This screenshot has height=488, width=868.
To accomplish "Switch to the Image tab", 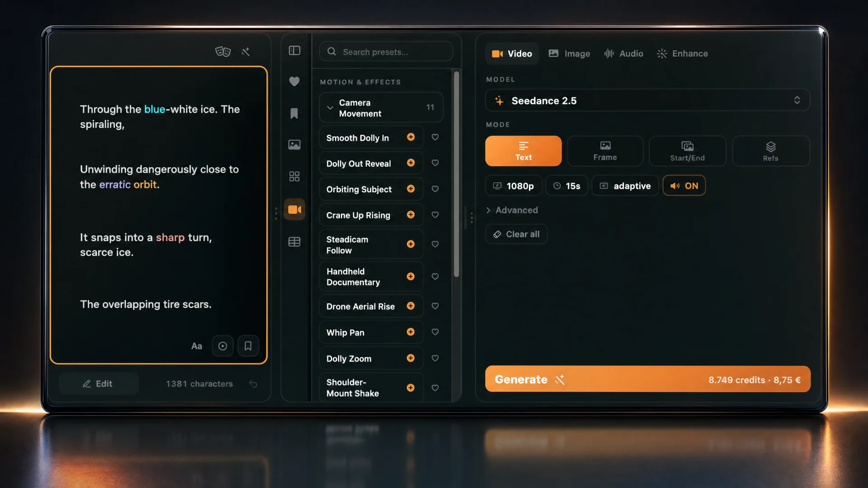I will click(569, 54).
